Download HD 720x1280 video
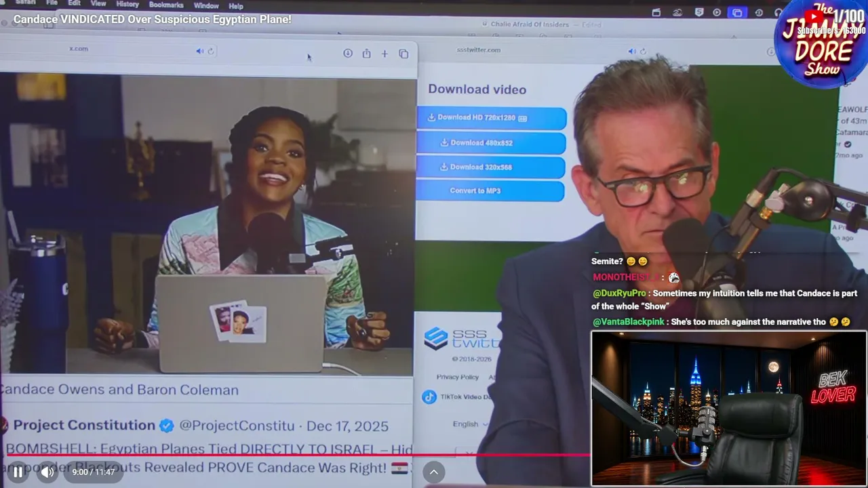Image resolution: width=868 pixels, height=488 pixels. 492,118
